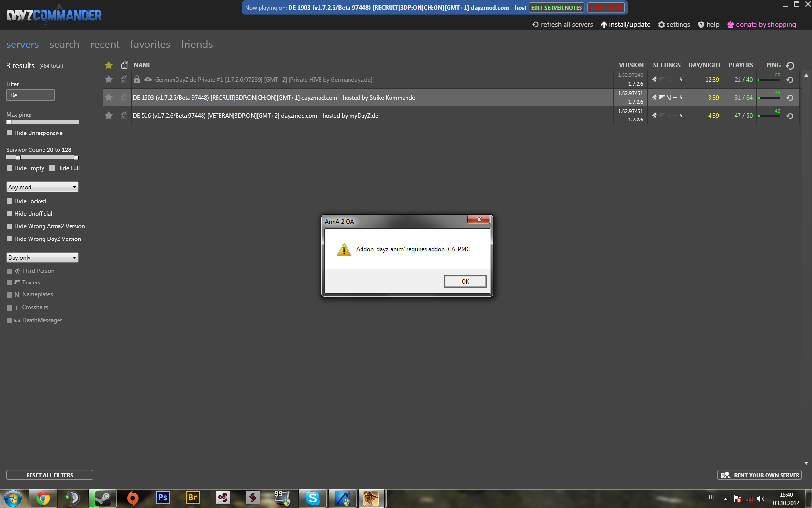This screenshot has height=508, width=812.
Task: Check the Hide Locked option
Action: pyautogui.click(x=9, y=201)
